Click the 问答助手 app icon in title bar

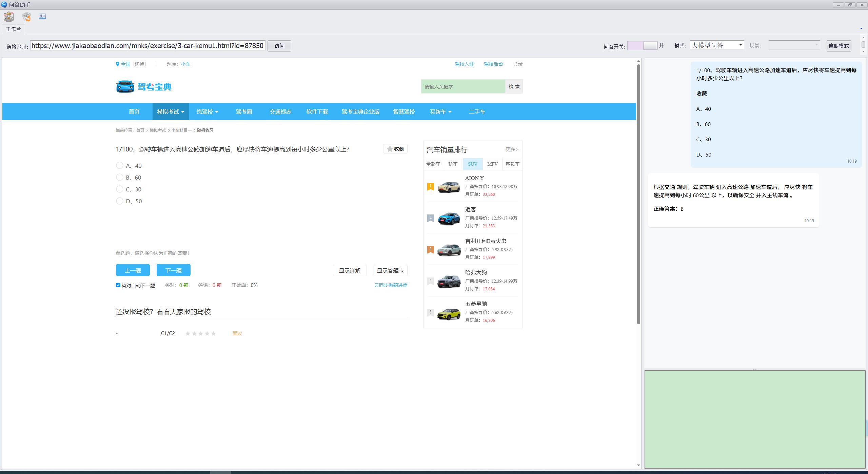(x=4, y=5)
